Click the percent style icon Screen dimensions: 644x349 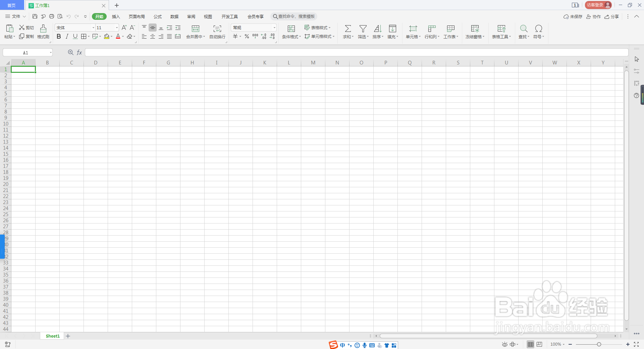click(247, 36)
